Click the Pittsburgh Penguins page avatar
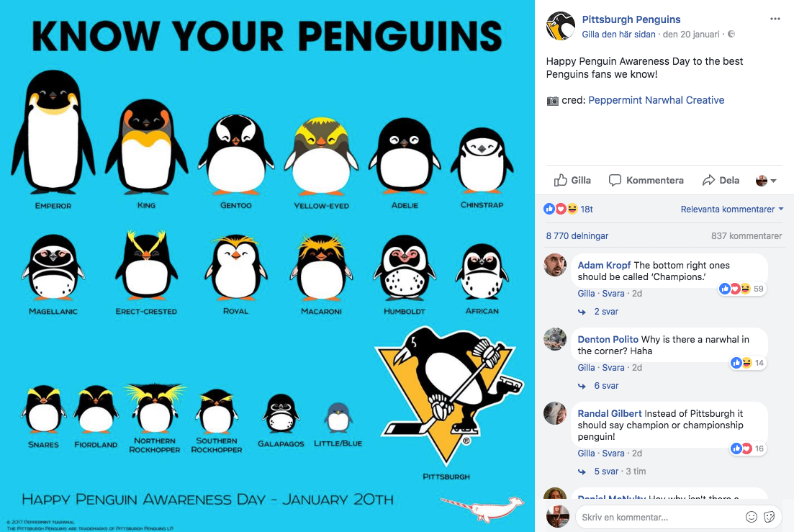 [561, 26]
